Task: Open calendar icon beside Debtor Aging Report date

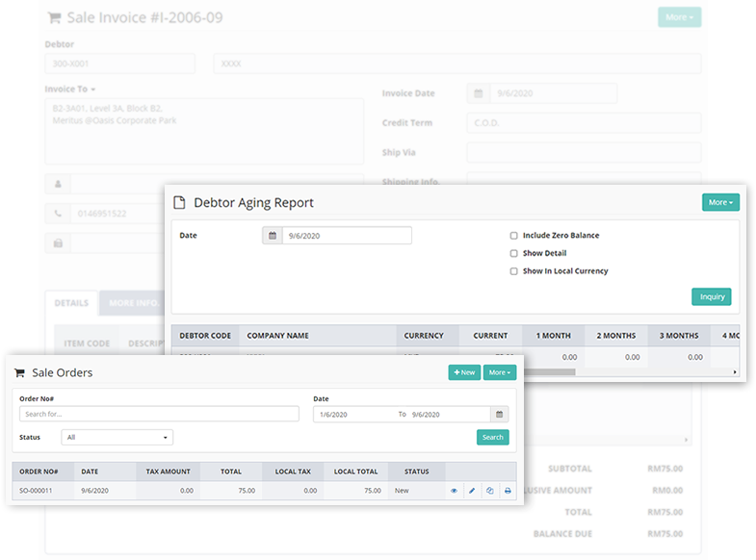Action: [x=273, y=236]
